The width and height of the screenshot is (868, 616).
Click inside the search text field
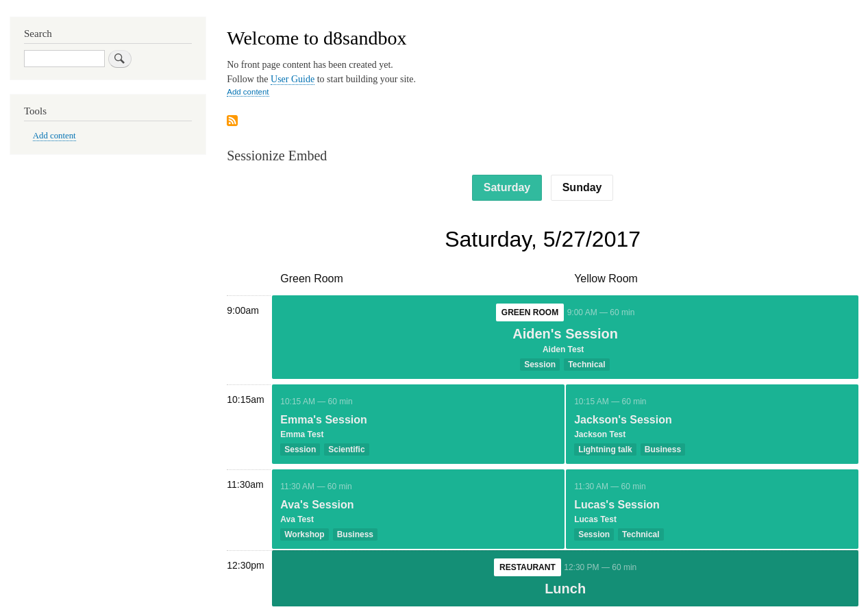coord(64,58)
